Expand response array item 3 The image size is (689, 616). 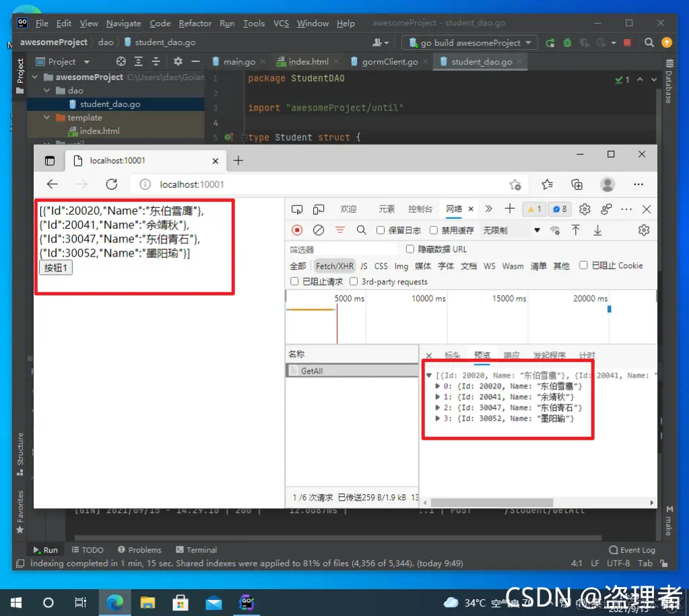438,418
